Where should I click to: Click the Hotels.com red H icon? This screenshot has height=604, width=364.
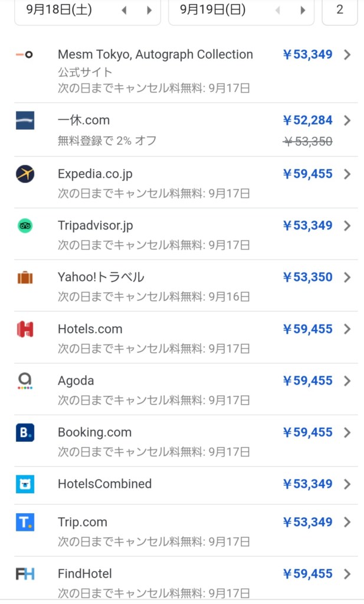[25, 329]
